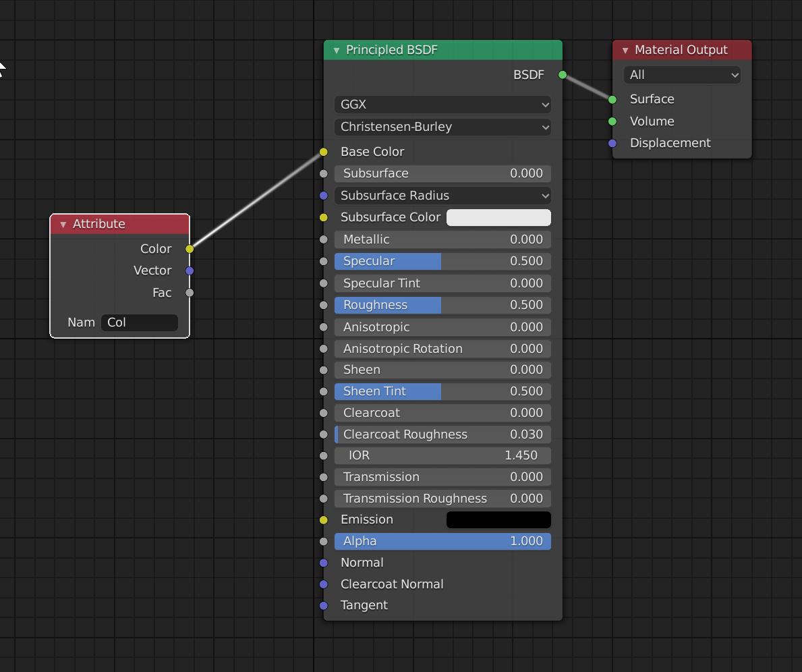The width and height of the screenshot is (802, 672).
Task: Click the Alpha slider
Action: click(442, 542)
